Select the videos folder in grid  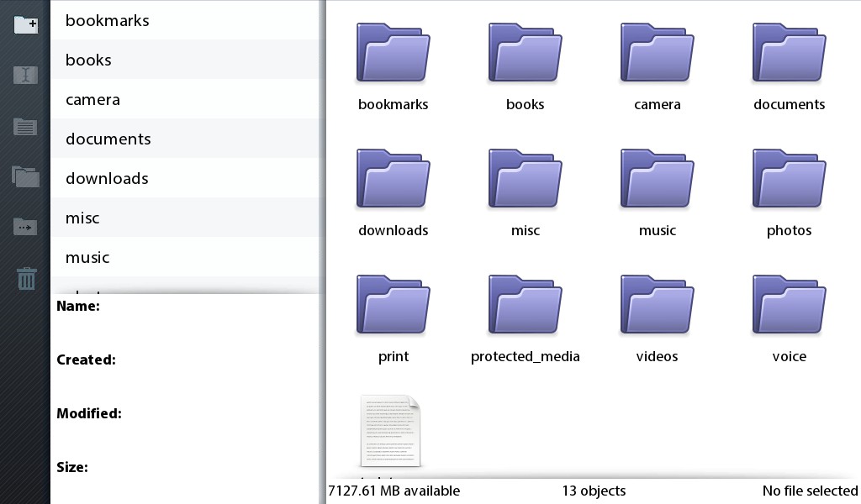(x=657, y=306)
